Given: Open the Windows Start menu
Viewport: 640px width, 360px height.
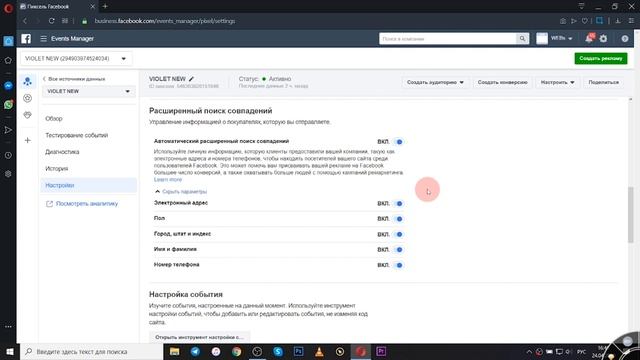Looking at the screenshot, I should pyautogui.click(x=9, y=351).
